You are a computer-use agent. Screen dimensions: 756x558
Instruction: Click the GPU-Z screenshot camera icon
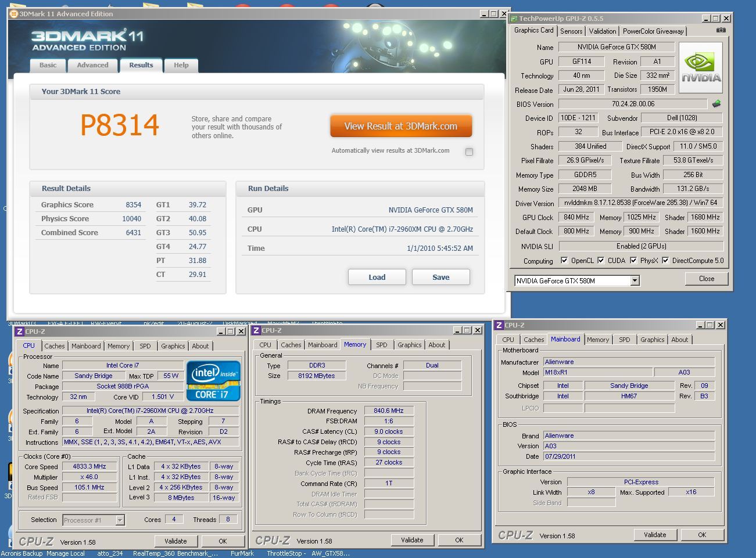point(721,30)
